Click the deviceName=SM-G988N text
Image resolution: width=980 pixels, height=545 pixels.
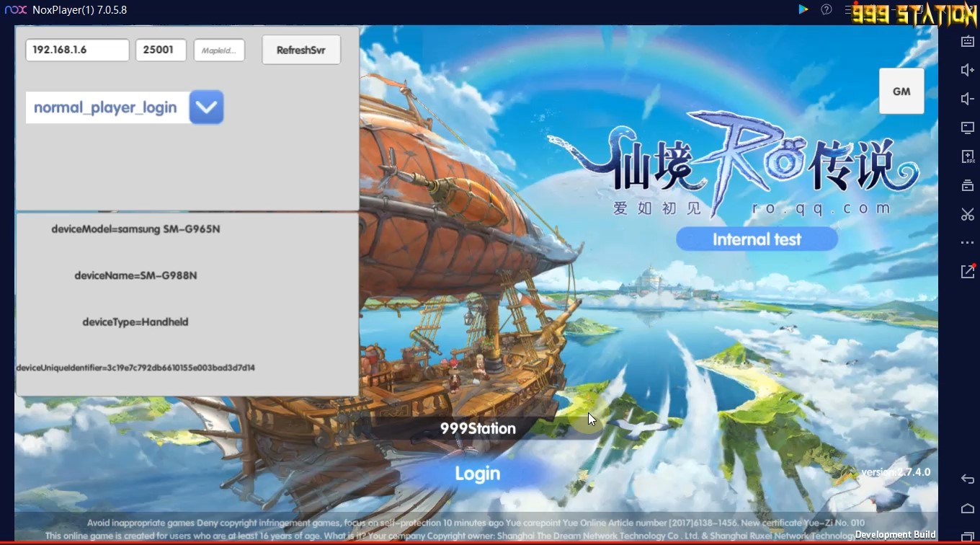coord(135,275)
